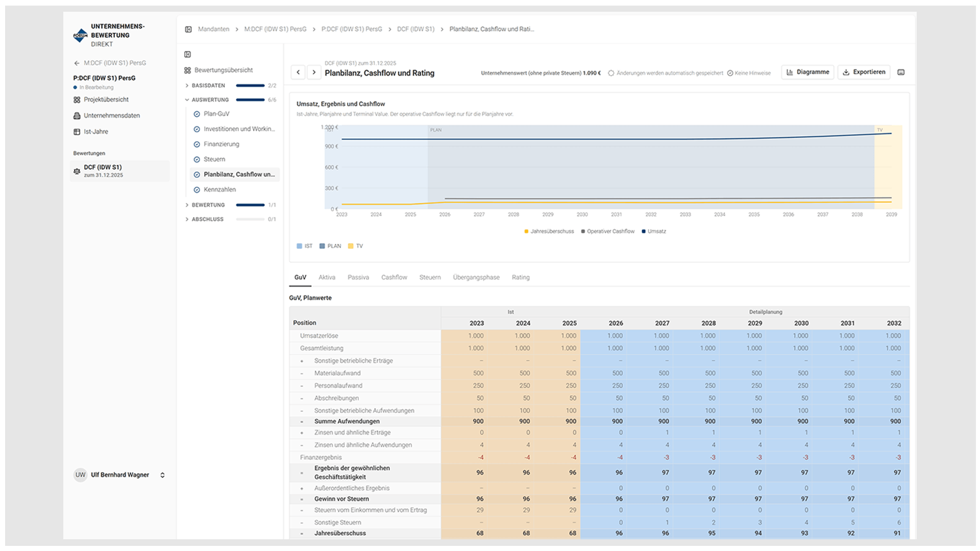Screen dimensions: 980x551
Task: Click IST legend color swatch
Action: 299,246
